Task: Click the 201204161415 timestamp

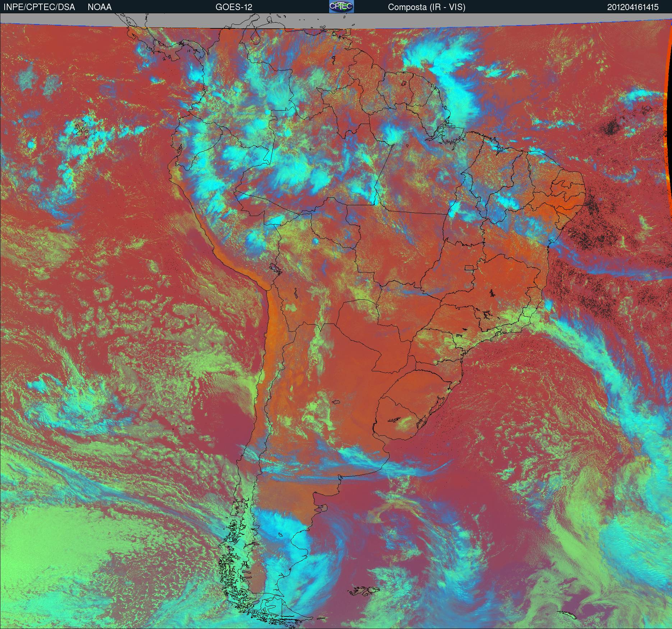Action: point(633,7)
